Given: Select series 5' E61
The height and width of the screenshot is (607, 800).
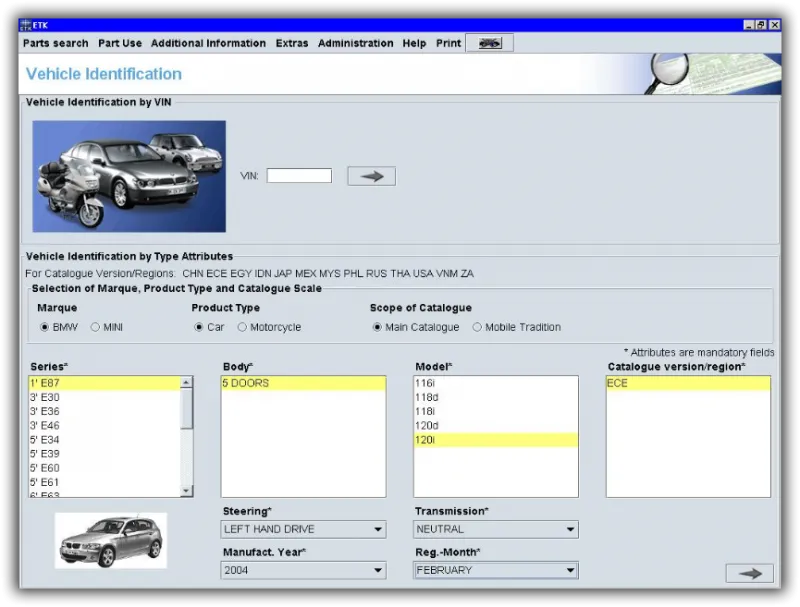Looking at the screenshot, I should (105, 483).
